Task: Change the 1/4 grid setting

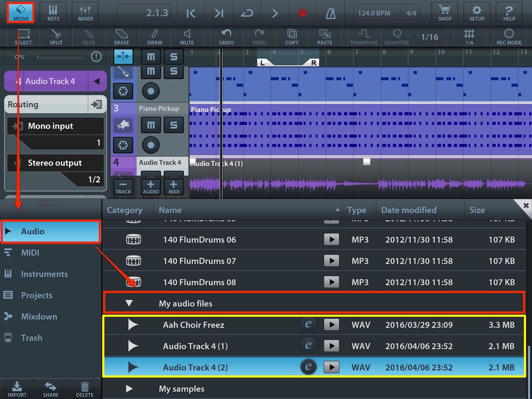Action: pos(469,37)
